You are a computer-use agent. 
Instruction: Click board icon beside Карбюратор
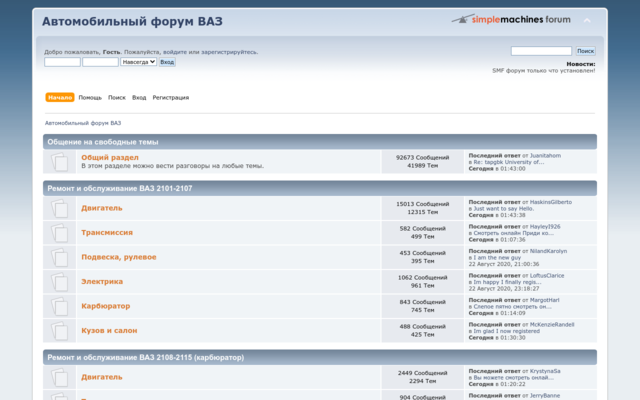pos(60,307)
